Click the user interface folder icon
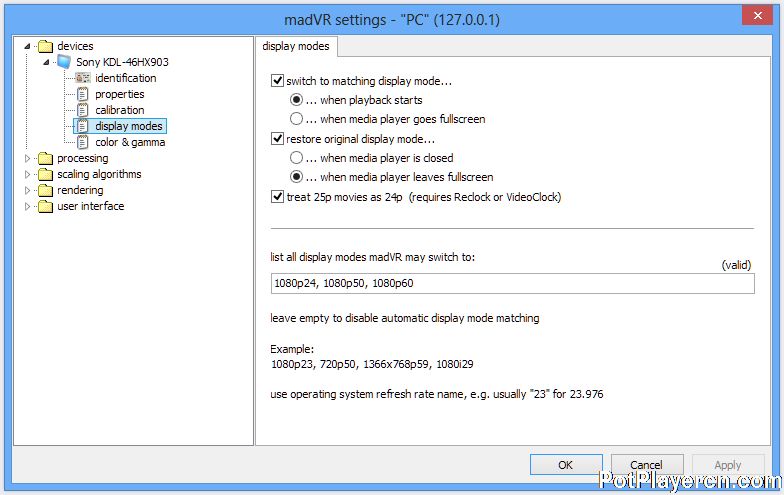The width and height of the screenshot is (784, 495). (46, 206)
